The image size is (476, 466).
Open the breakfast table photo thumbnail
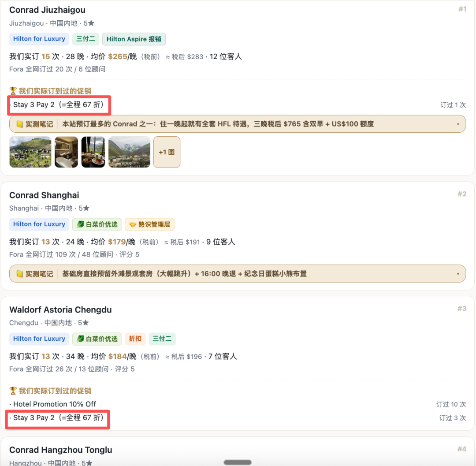pyautogui.click(x=93, y=152)
